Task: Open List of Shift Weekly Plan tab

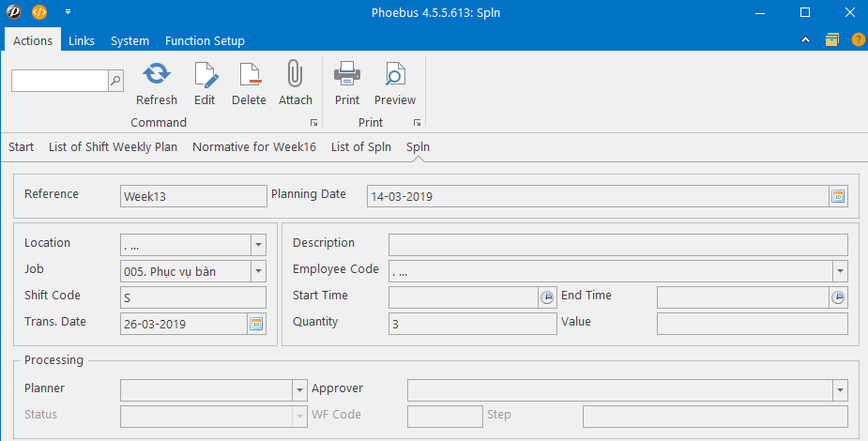Action: pos(113,146)
